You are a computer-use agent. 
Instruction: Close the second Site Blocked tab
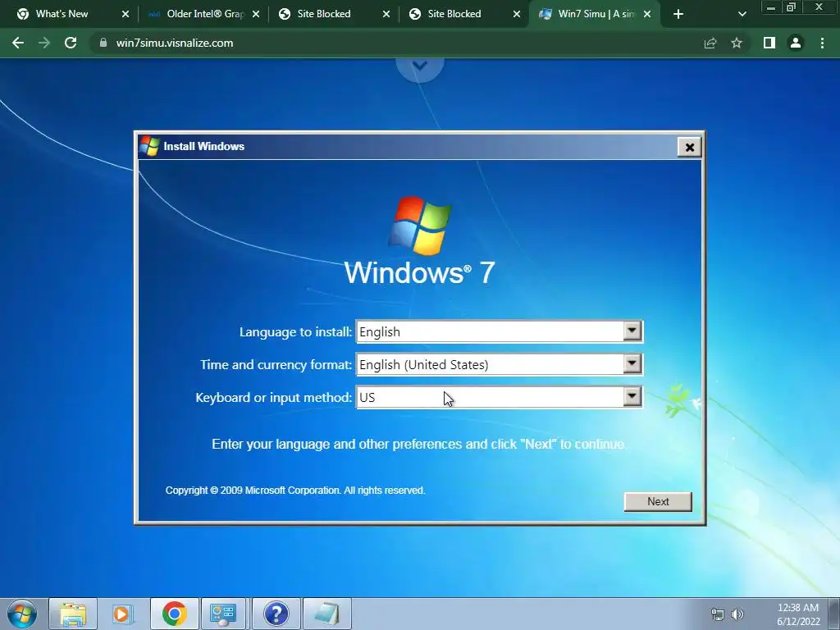pyautogui.click(x=517, y=14)
